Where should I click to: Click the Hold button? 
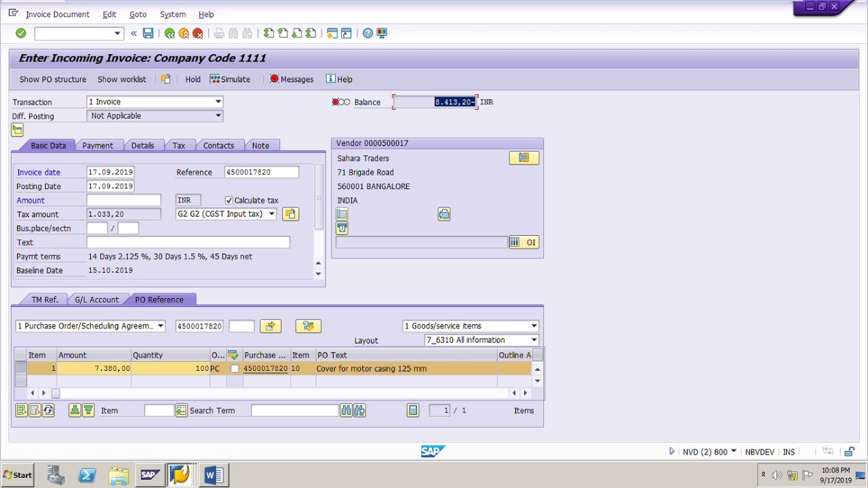pos(193,79)
